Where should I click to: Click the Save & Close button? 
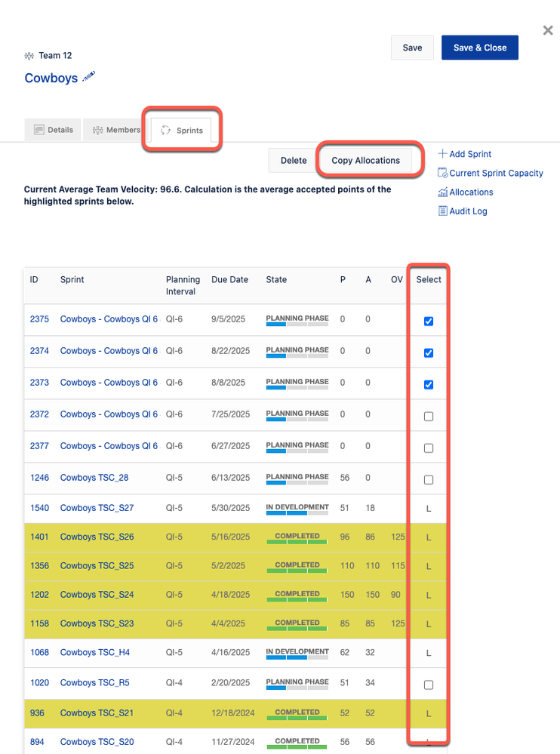click(x=480, y=48)
